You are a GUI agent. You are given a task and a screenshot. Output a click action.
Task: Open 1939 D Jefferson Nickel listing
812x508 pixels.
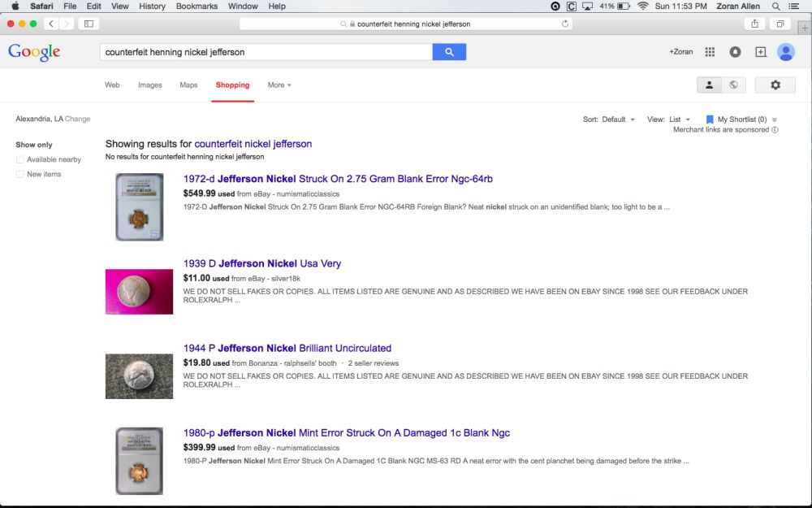pyautogui.click(x=262, y=263)
